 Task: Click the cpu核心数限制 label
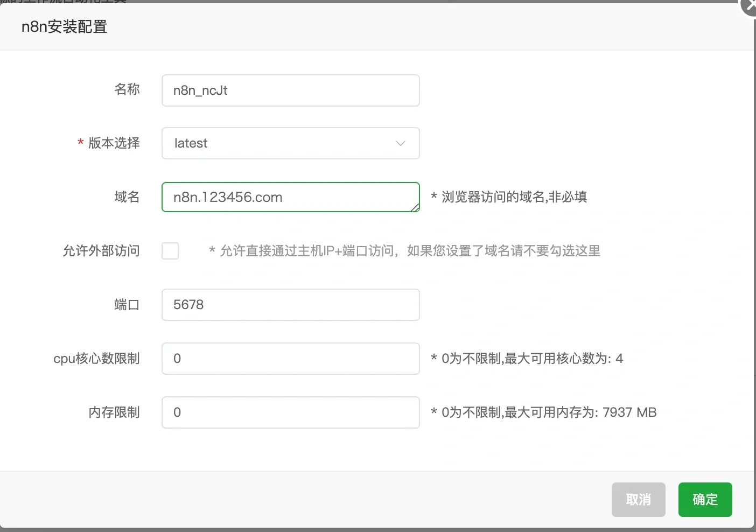pyautogui.click(x=97, y=359)
